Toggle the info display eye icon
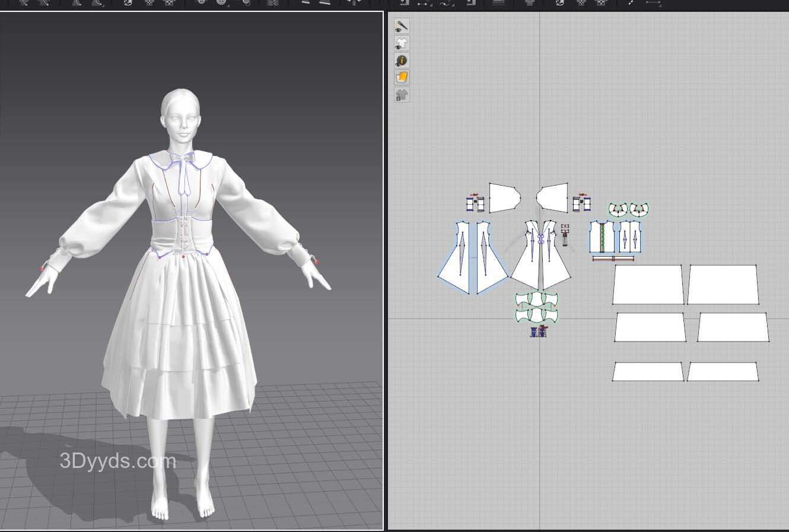The image size is (789, 532). pos(402,60)
